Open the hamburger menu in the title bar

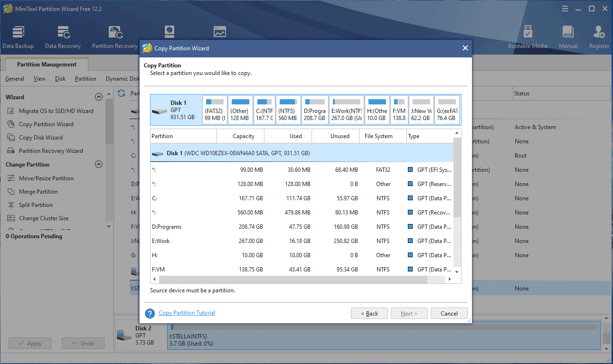pos(565,9)
